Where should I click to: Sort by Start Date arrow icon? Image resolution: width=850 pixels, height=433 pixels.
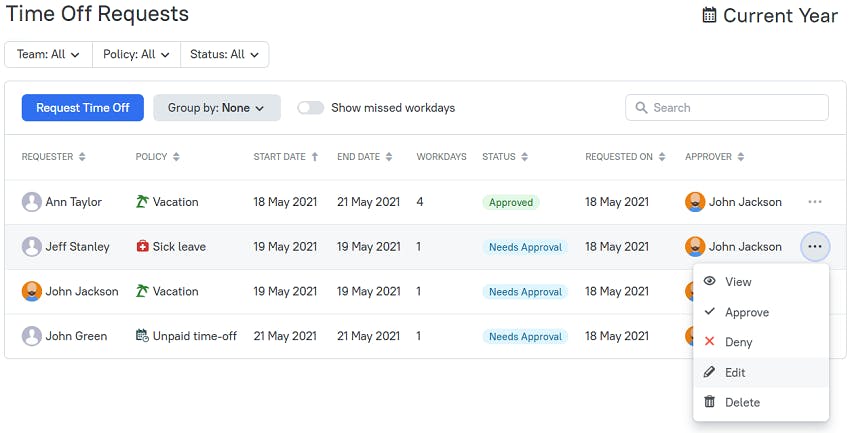pos(314,157)
